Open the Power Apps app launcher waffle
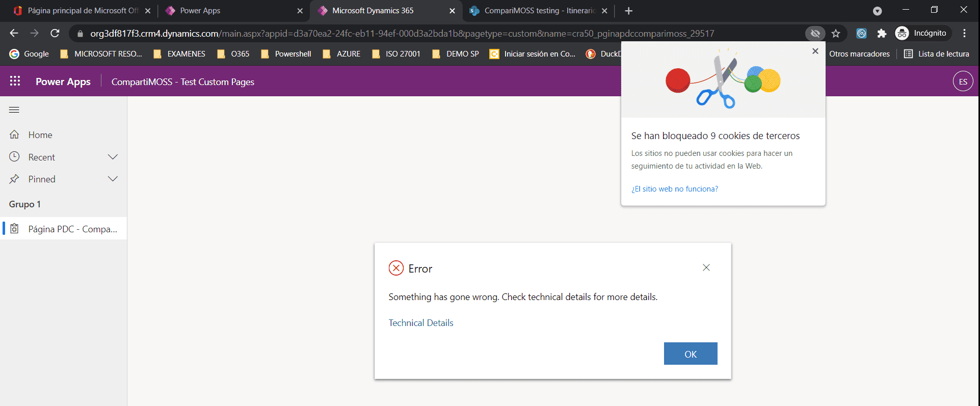The width and height of the screenshot is (980, 406). [x=15, y=82]
